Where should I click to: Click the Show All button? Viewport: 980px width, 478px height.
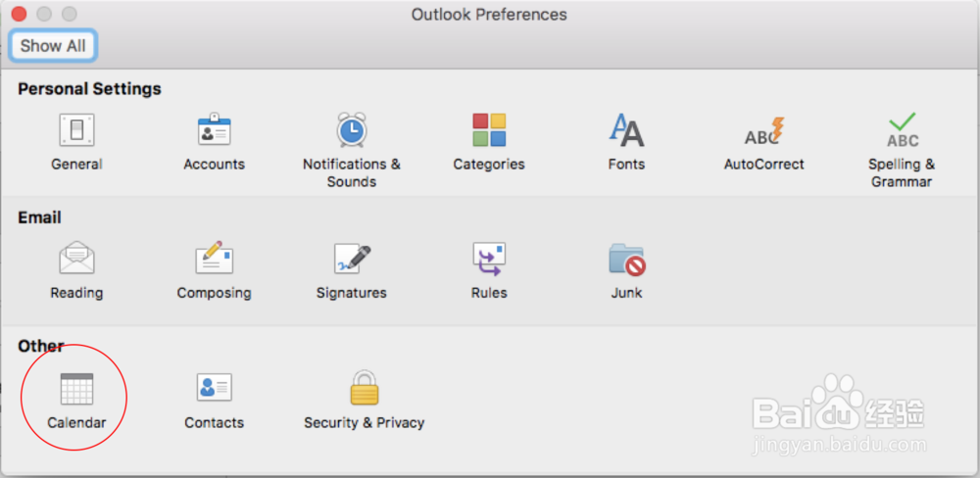pyautogui.click(x=53, y=45)
